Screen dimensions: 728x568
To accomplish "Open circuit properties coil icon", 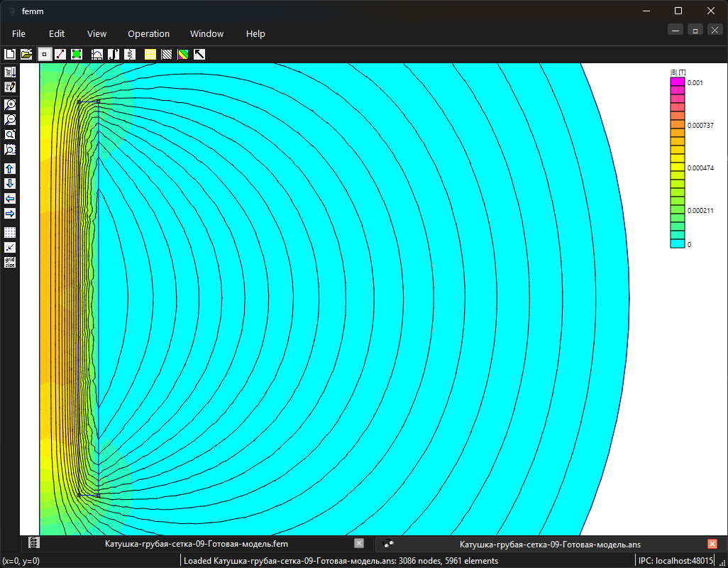I will click(x=130, y=55).
